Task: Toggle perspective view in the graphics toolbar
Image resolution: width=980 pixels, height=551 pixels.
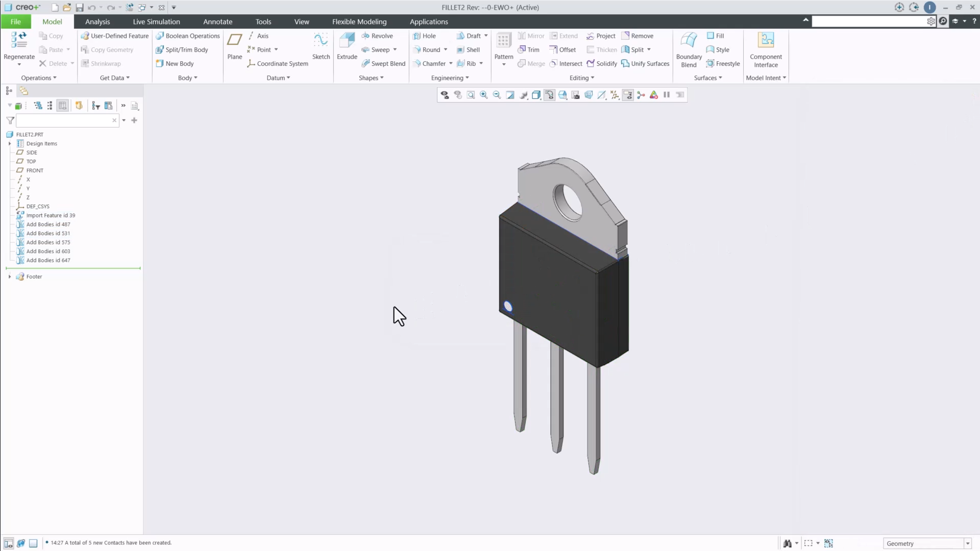Action: point(589,95)
